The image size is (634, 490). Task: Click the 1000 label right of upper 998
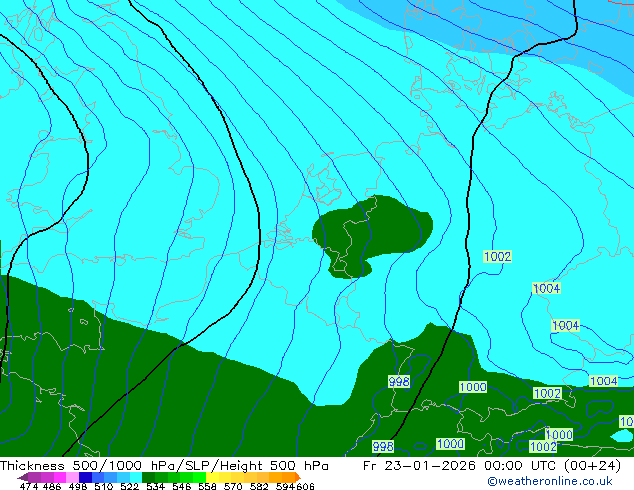[473, 387]
